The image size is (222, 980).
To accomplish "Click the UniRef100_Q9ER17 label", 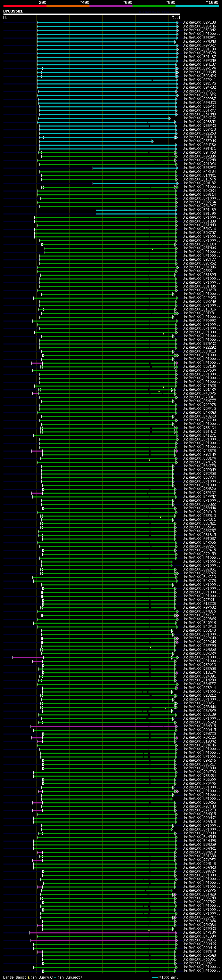I will (199, 764).
